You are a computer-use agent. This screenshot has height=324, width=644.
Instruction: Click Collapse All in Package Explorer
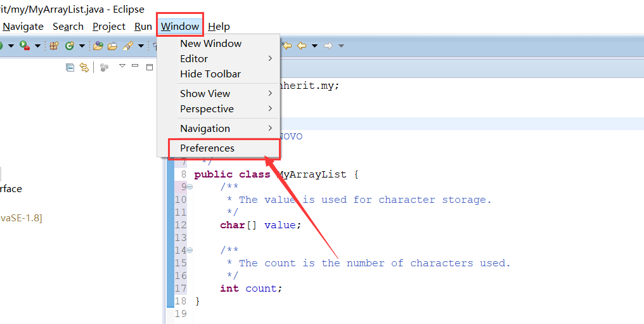(x=70, y=67)
